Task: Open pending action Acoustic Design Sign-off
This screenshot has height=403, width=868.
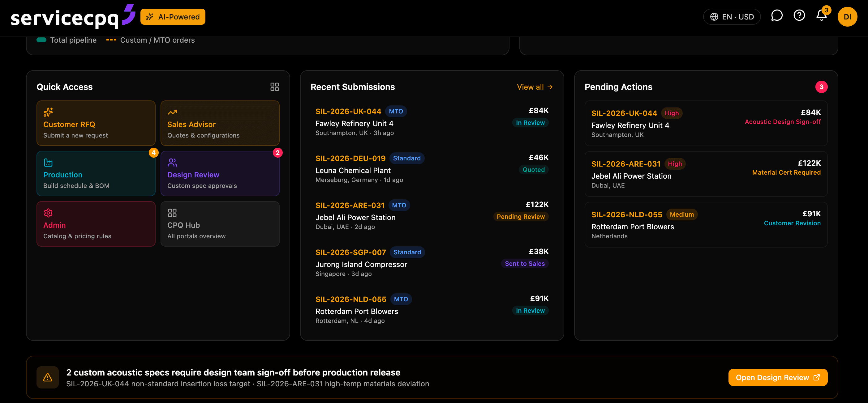Action: click(x=706, y=123)
